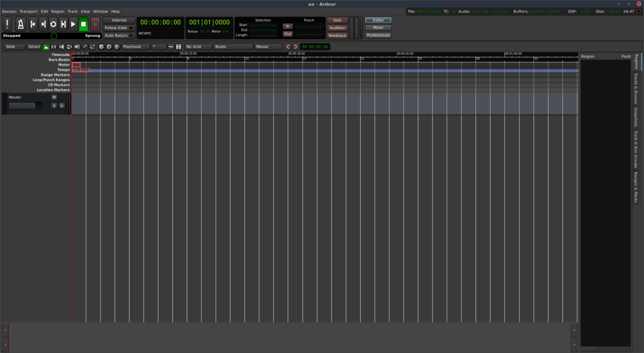Screen dimensions: 644x353
Task: Click the zoom out minus icon
Action: click(x=101, y=47)
